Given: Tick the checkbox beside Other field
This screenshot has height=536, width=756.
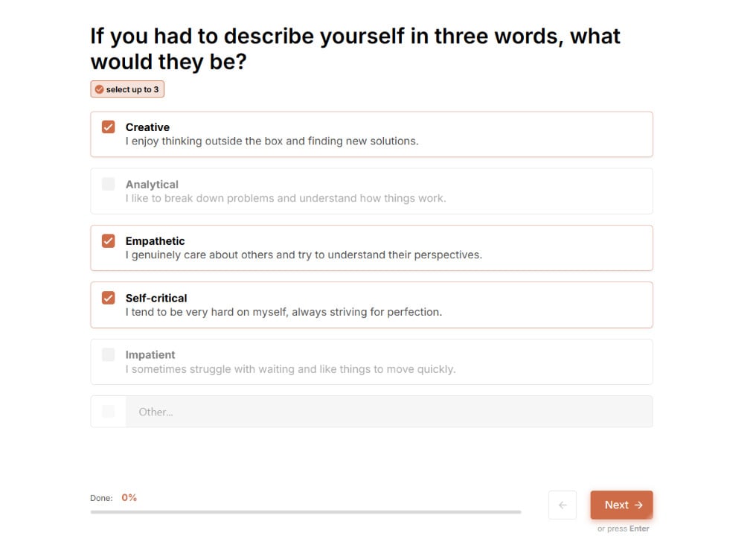Looking at the screenshot, I should (109, 412).
